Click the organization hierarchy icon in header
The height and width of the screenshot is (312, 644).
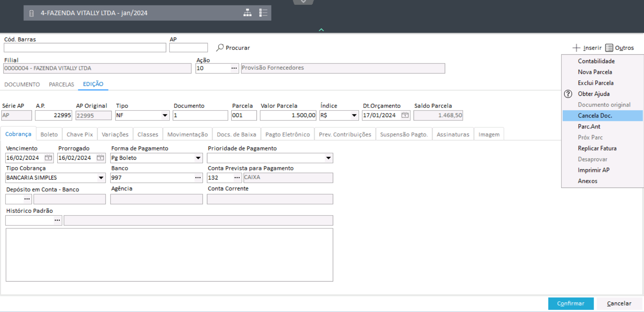248,13
